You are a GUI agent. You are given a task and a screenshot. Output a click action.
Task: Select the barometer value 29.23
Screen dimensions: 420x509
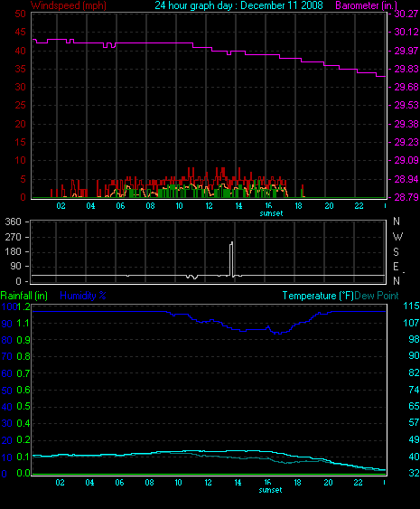point(406,142)
